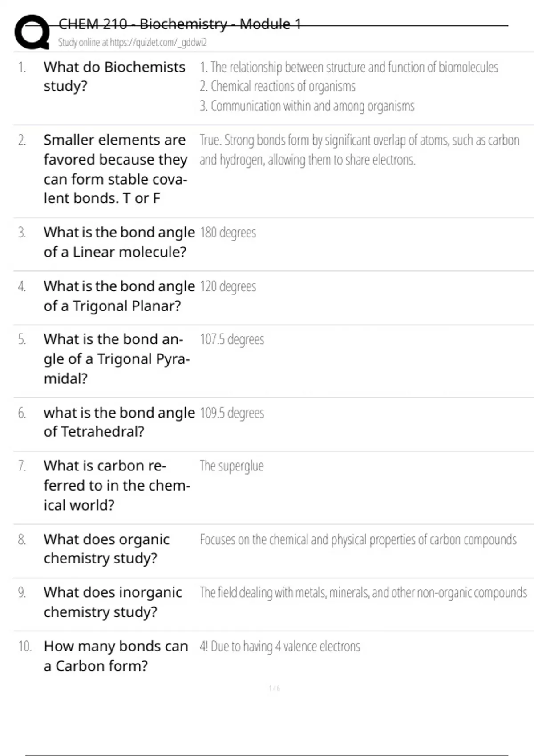Select the Tetrahedral bond angle question

coord(119,422)
